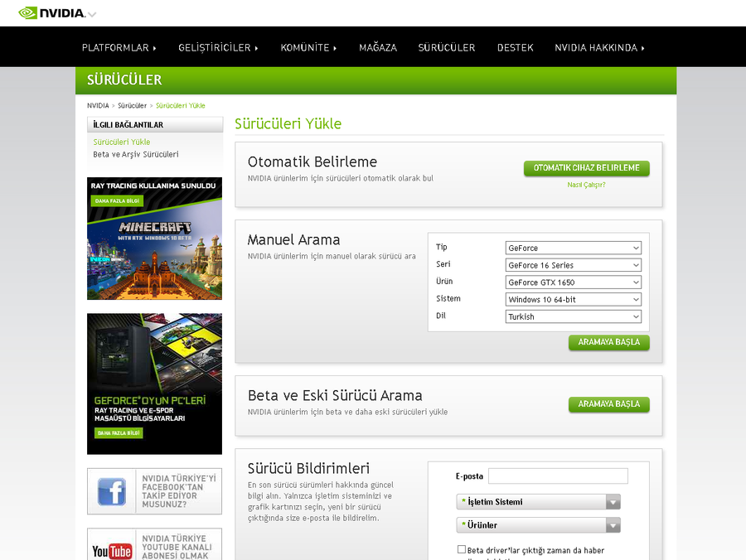
Task: Click the Sürücüler breadcrumb link
Action: [133, 105]
